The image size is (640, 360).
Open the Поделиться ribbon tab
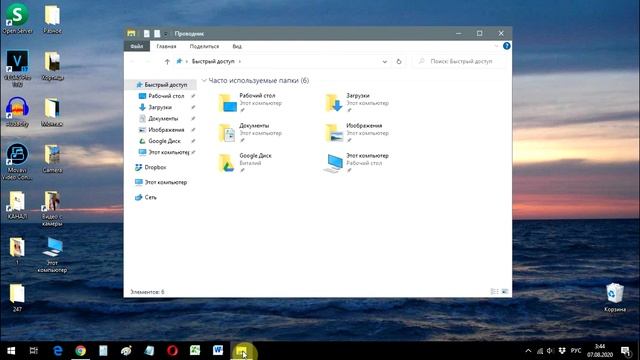[204, 46]
